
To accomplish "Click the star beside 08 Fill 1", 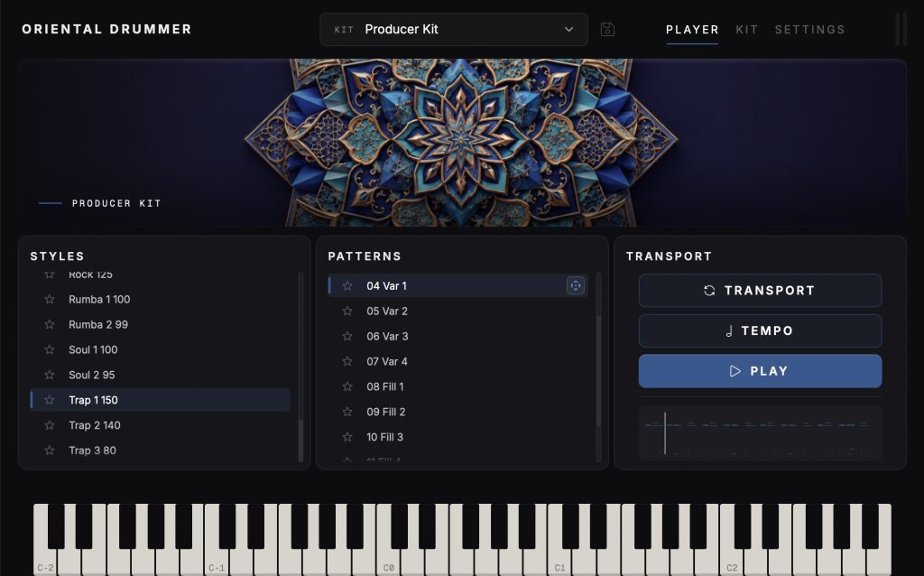I will click(x=347, y=386).
